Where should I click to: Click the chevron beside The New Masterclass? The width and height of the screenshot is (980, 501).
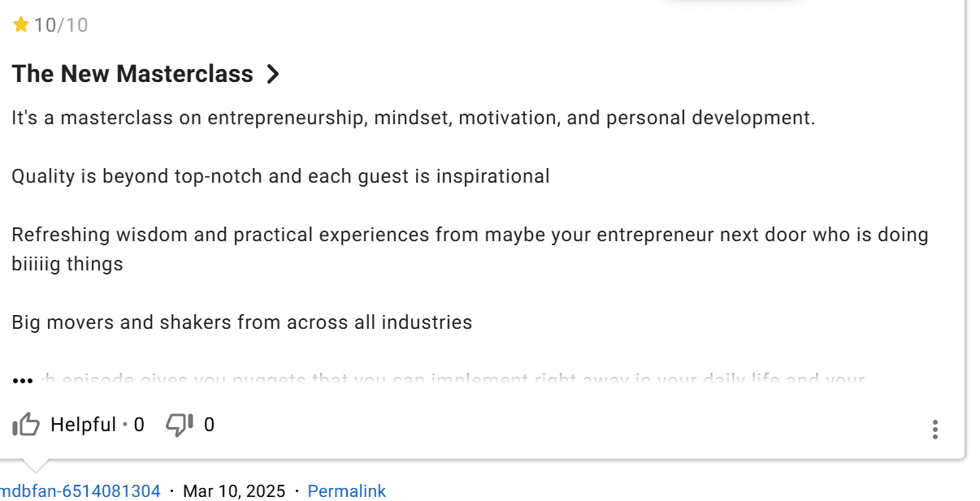[273, 74]
